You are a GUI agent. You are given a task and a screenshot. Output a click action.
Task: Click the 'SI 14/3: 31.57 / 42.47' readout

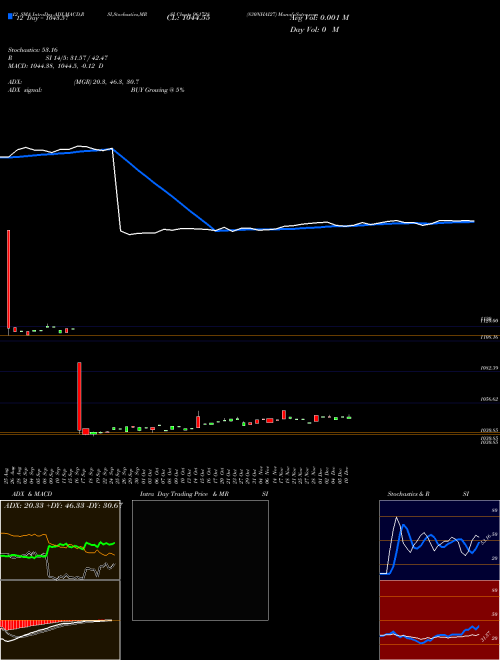77,58
